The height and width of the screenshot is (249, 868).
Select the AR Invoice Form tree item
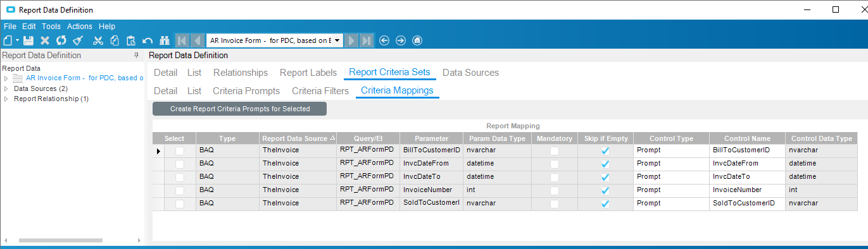(85, 78)
